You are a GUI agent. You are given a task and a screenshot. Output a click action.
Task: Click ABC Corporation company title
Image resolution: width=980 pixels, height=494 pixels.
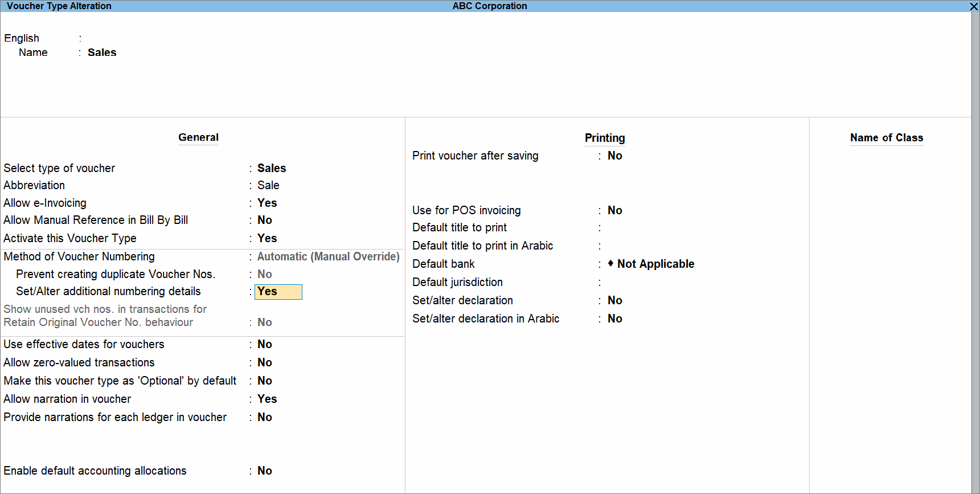[490, 6]
